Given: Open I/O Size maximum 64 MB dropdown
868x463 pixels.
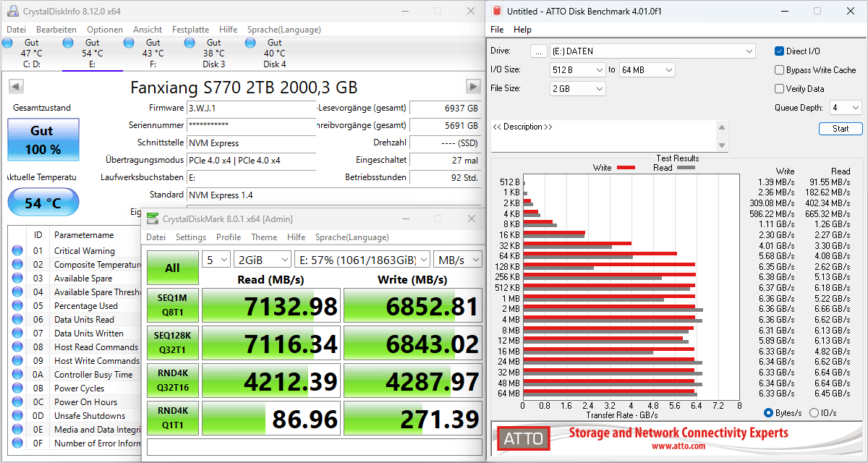Looking at the screenshot, I should coord(647,70).
